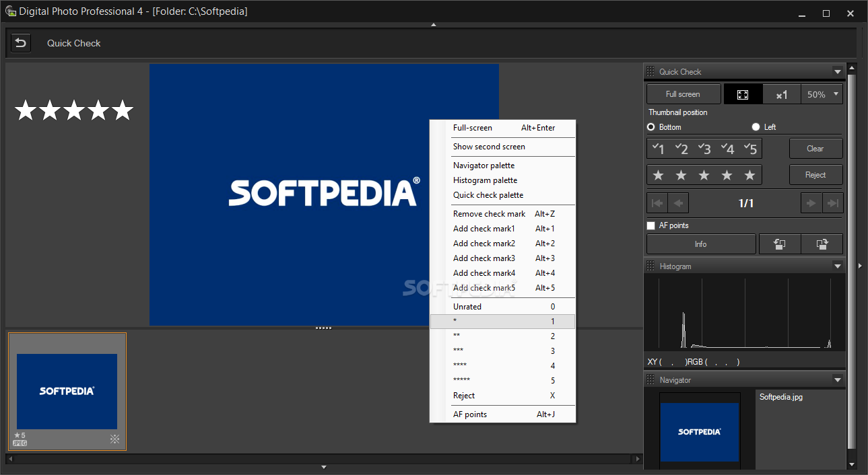Screen dimensions: 868x475
Task: Jump to first image arrow button
Action: (657, 203)
